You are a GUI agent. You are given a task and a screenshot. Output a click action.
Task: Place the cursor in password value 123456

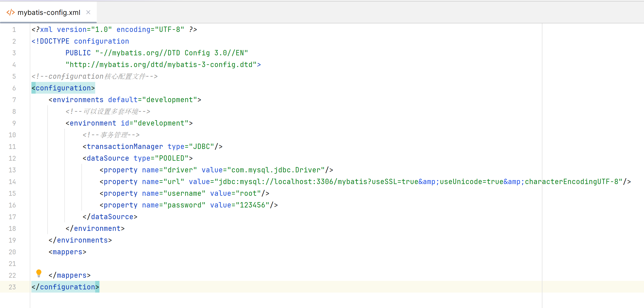[253, 205]
